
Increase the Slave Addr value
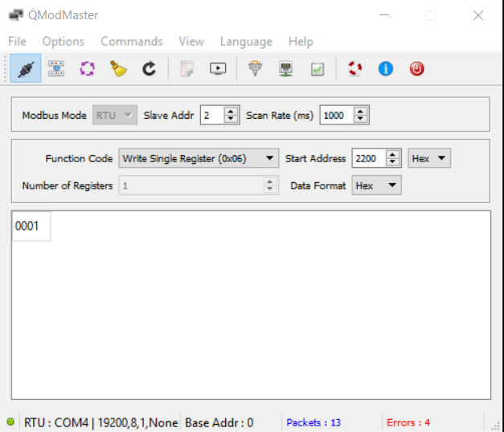[x=231, y=111]
